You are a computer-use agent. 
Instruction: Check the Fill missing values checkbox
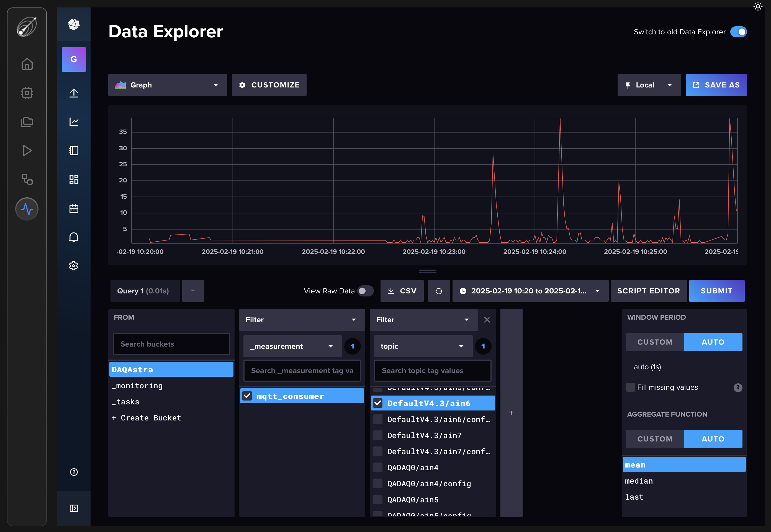coord(630,387)
